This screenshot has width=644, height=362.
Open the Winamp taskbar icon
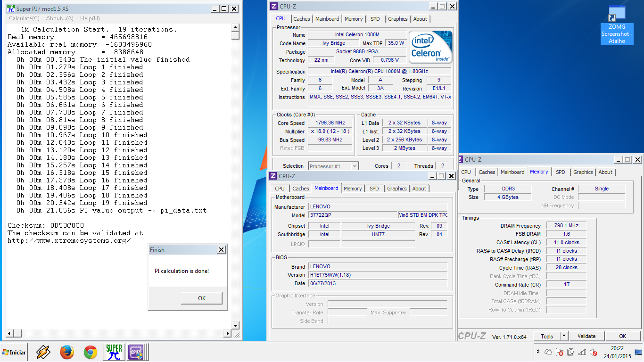(43, 352)
